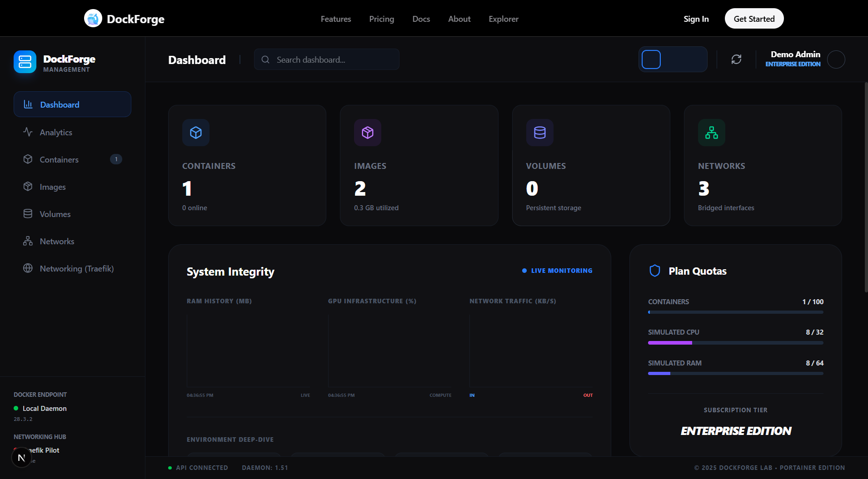Screen dimensions: 868x479
Task: Open Networks from the sidebar
Action: coord(57,241)
